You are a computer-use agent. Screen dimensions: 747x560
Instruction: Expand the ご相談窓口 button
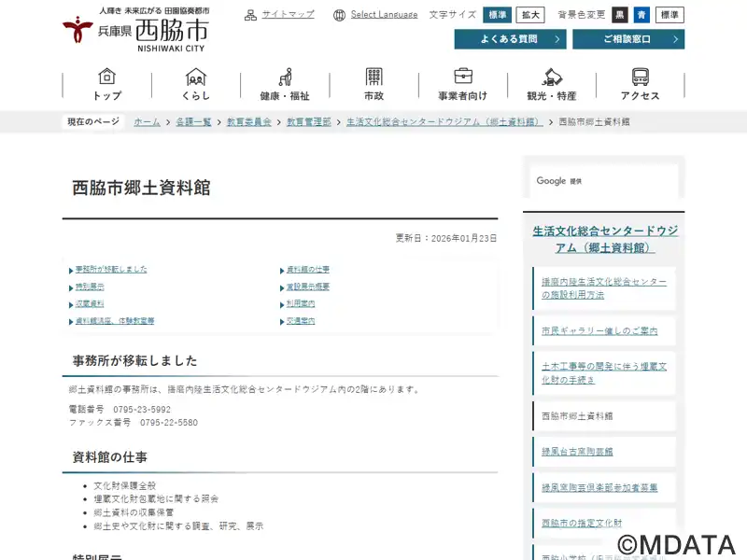[x=627, y=39]
